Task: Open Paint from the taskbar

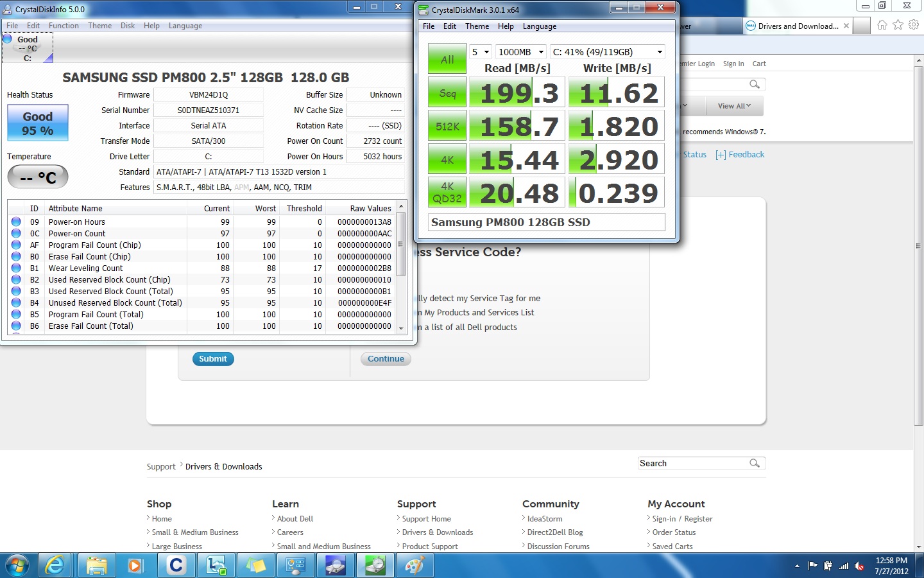Action: (415, 565)
